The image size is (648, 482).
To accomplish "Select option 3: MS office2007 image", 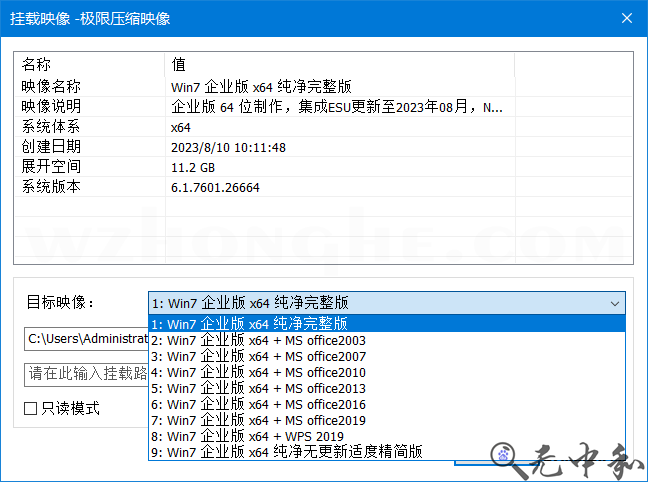I will point(386,356).
